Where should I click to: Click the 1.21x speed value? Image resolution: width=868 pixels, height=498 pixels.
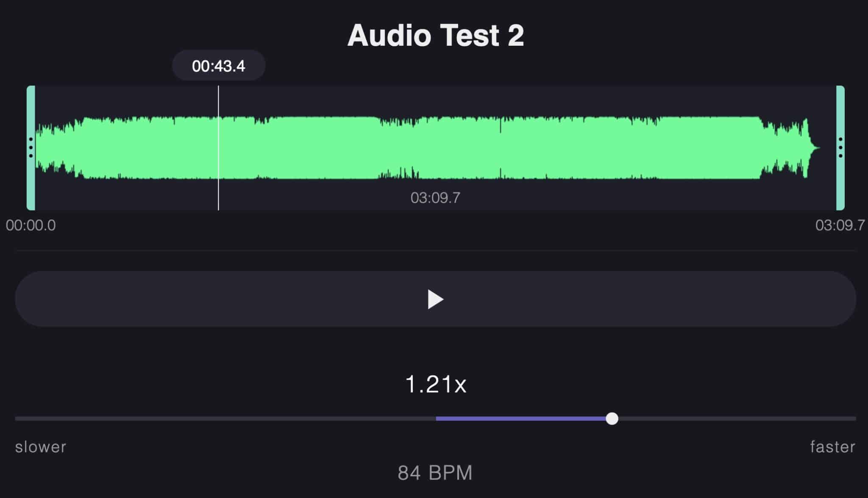pyautogui.click(x=436, y=384)
